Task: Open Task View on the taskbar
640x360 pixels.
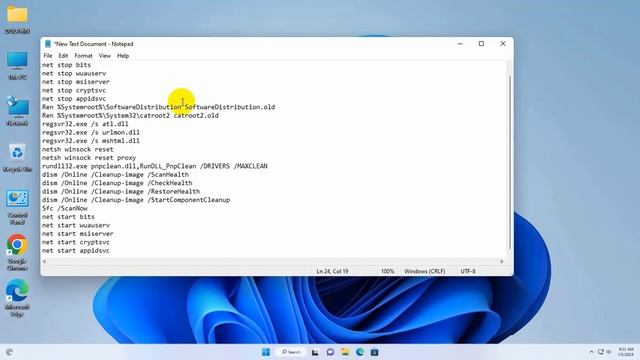Action: point(315,352)
